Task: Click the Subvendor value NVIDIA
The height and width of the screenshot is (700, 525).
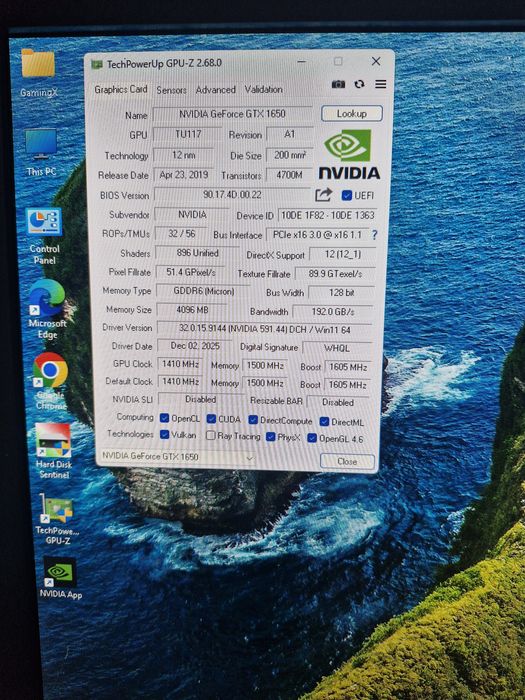Action: pos(192,214)
